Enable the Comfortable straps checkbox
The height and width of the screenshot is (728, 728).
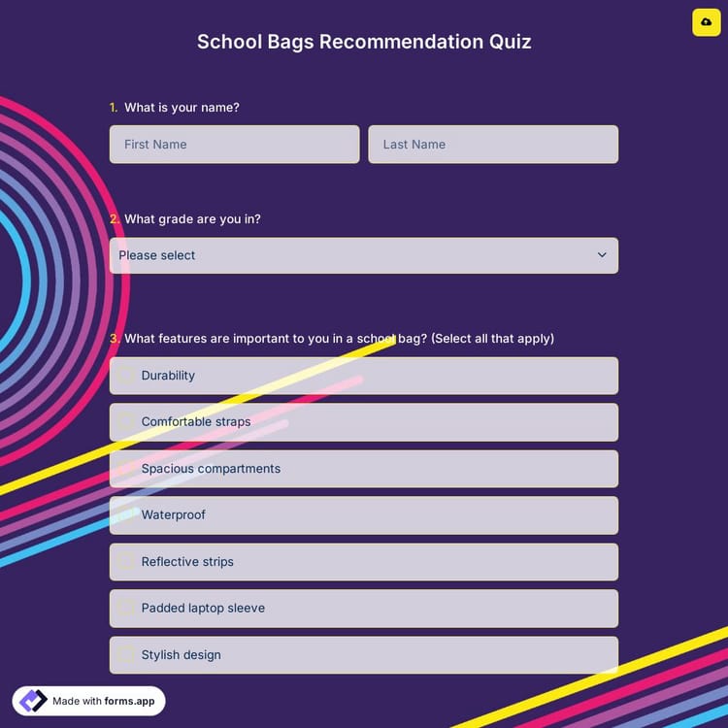(x=126, y=422)
